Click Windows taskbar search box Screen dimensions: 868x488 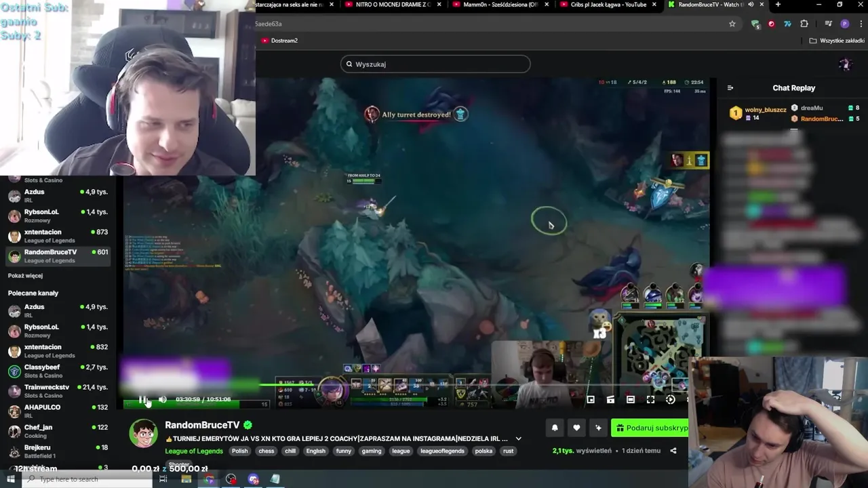coord(88,479)
